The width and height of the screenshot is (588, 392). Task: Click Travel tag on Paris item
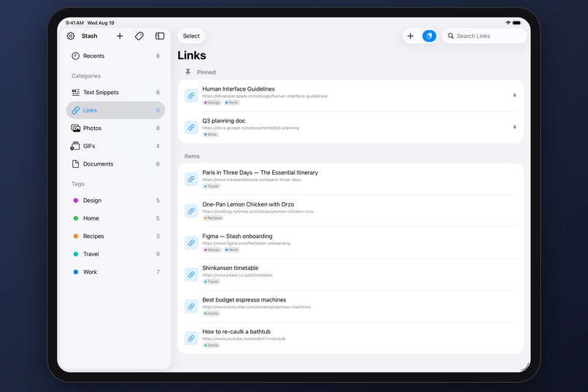211,186
